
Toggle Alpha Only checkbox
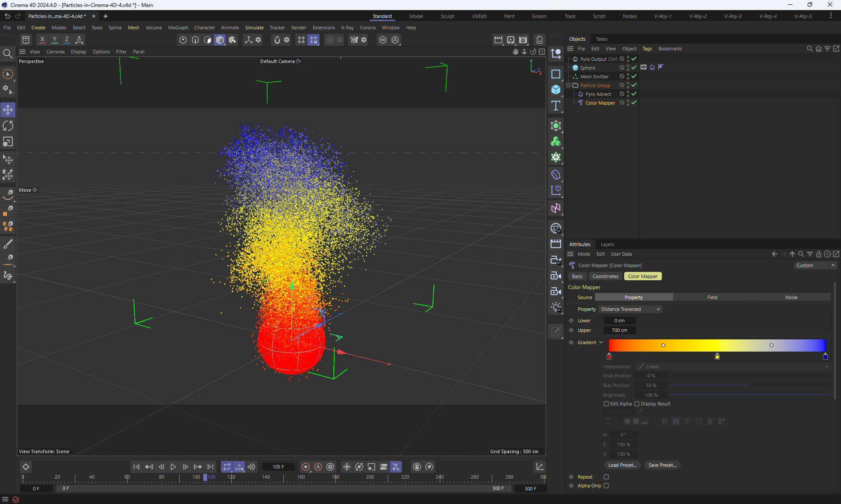606,486
